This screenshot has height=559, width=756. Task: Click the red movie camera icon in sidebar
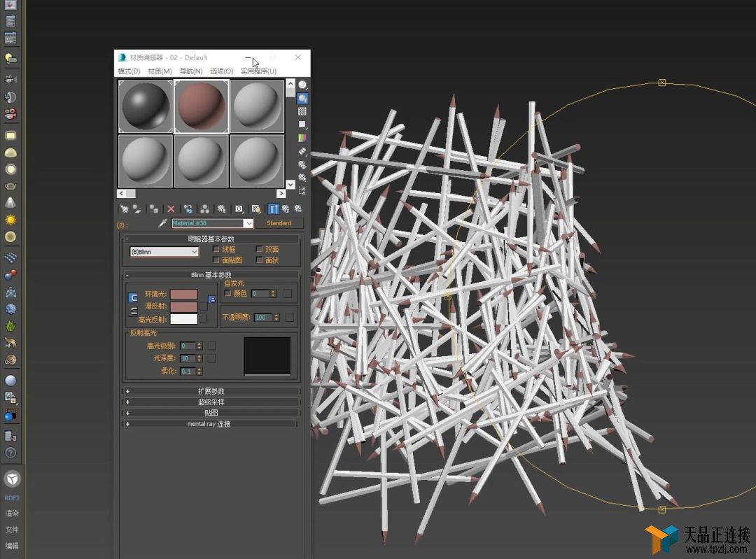click(10, 114)
